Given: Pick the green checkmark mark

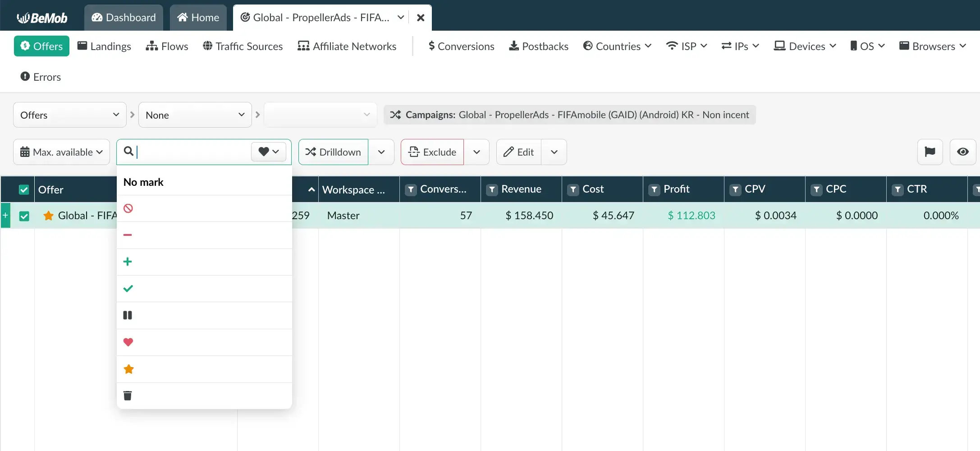Looking at the screenshot, I should pos(128,289).
